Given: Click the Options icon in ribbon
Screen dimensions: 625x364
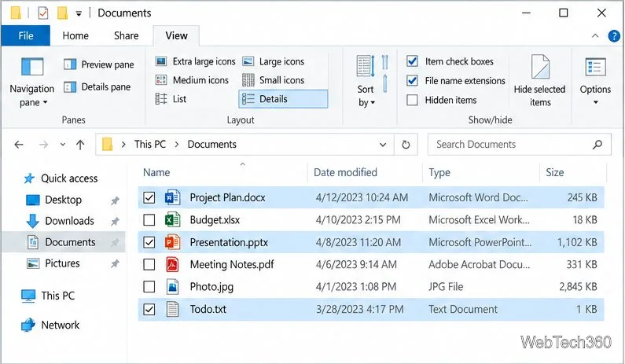Looking at the screenshot, I should (595, 67).
